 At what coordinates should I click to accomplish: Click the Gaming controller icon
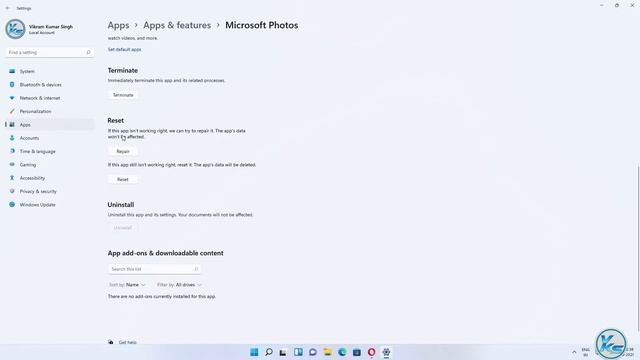[x=12, y=164]
